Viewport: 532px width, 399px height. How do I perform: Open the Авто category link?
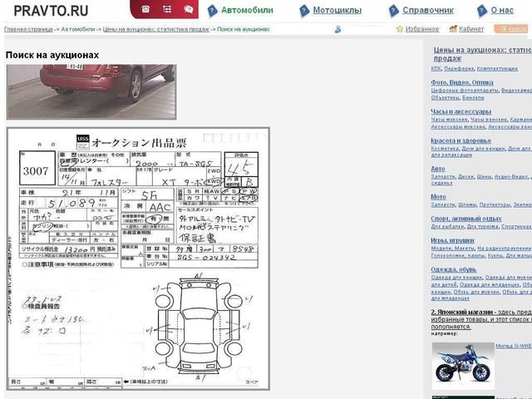tap(438, 169)
